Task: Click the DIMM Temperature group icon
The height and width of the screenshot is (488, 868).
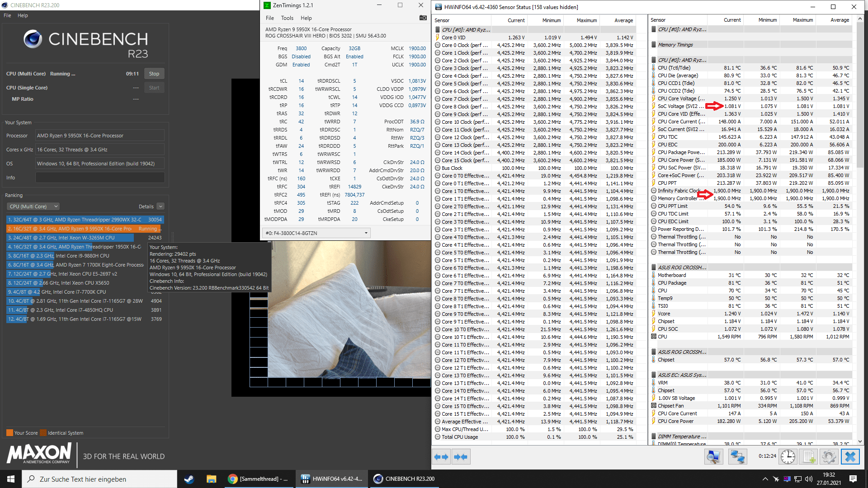Action: click(654, 436)
